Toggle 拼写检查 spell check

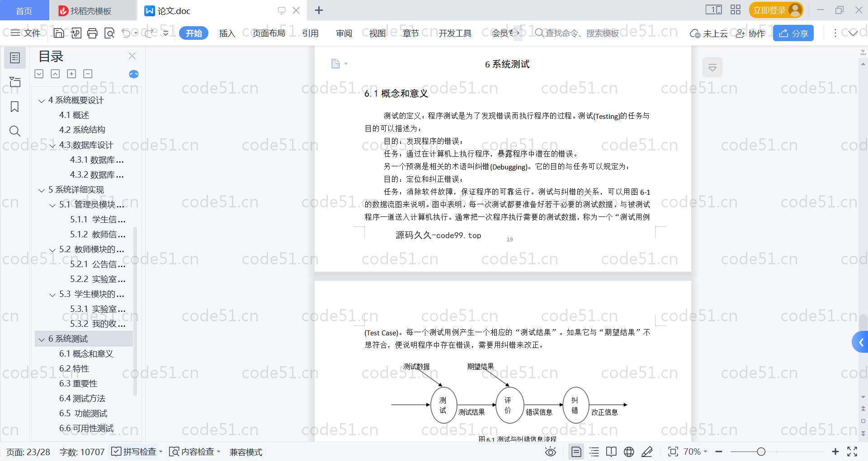coord(134,452)
